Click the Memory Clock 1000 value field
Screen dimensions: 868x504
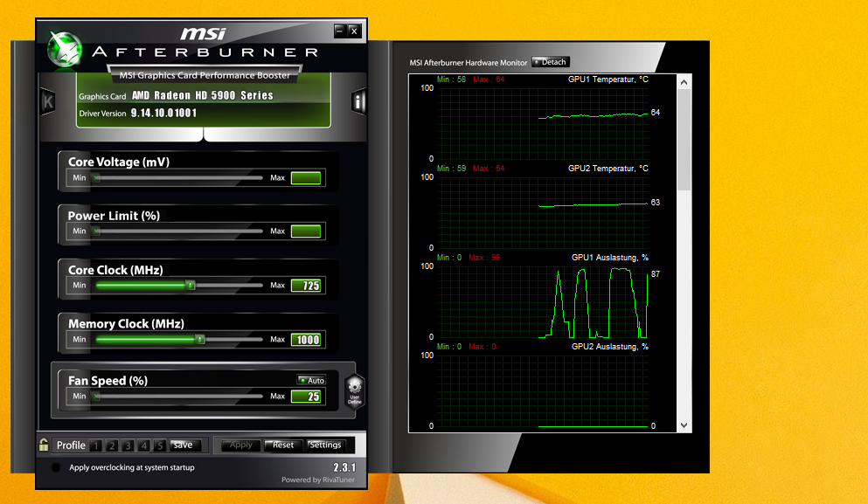pyautogui.click(x=306, y=340)
